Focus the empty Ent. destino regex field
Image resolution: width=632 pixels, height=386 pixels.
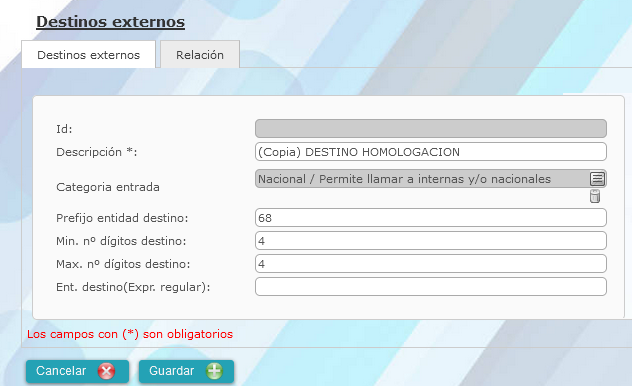pyautogui.click(x=431, y=287)
